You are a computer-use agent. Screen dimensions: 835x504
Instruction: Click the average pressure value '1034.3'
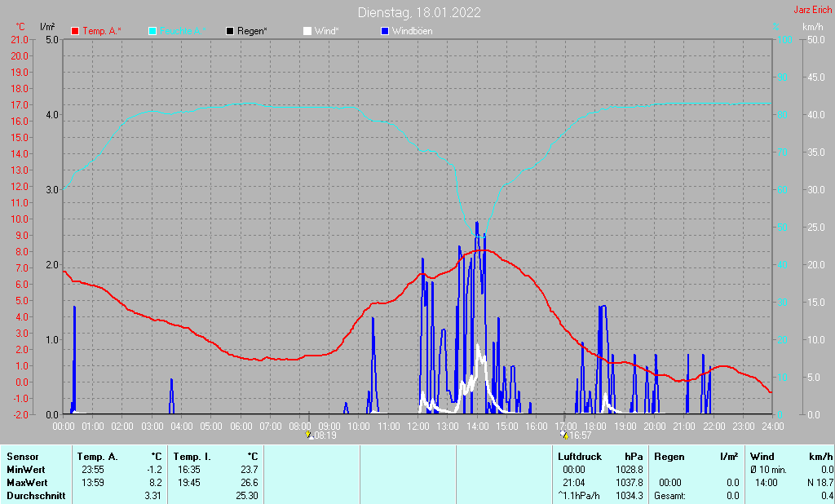[x=630, y=496]
